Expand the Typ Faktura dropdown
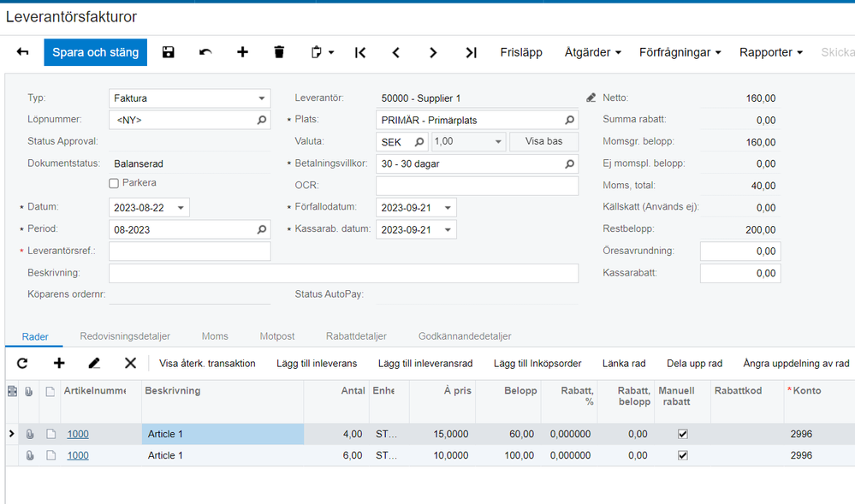The height and width of the screenshot is (504, 855). coord(262,98)
